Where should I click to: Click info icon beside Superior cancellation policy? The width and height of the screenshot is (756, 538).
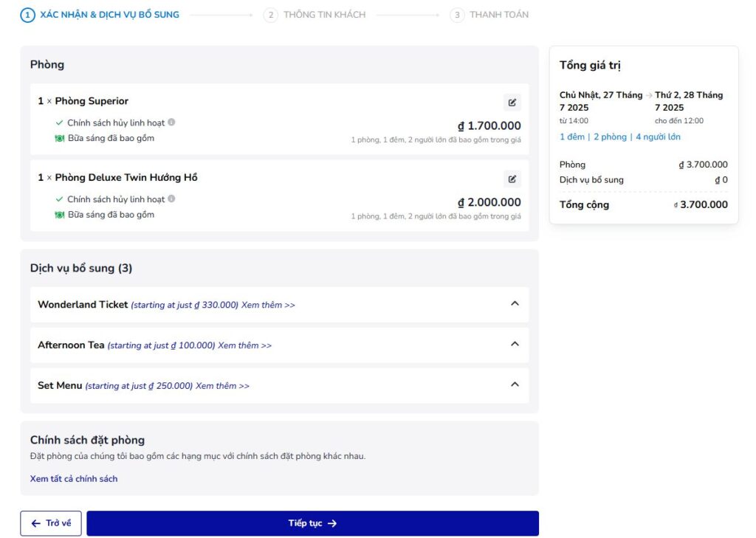(x=171, y=123)
